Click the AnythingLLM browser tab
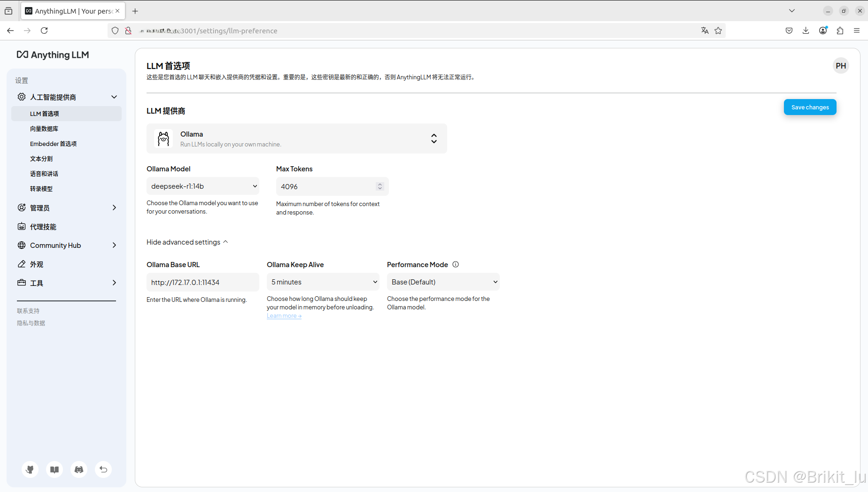 (x=73, y=11)
